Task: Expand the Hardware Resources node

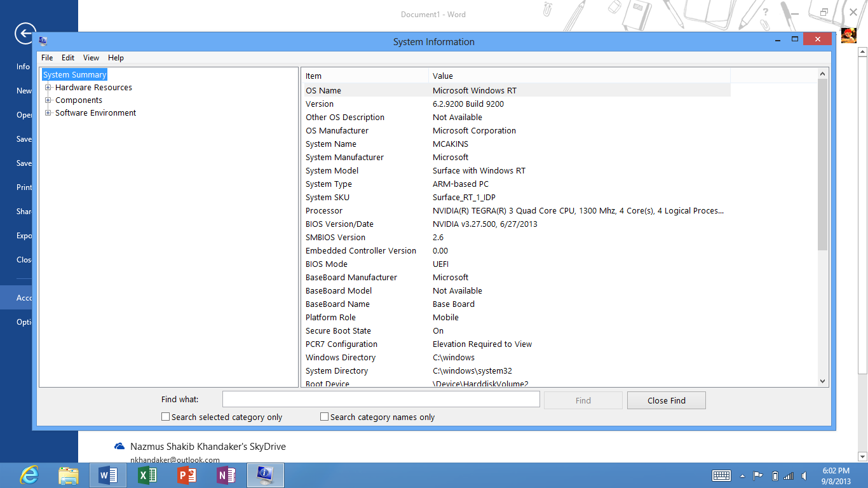Action: click(48, 87)
